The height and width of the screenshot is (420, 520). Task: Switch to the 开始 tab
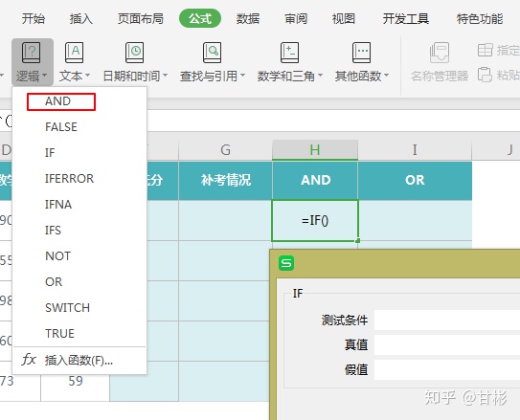(x=34, y=18)
